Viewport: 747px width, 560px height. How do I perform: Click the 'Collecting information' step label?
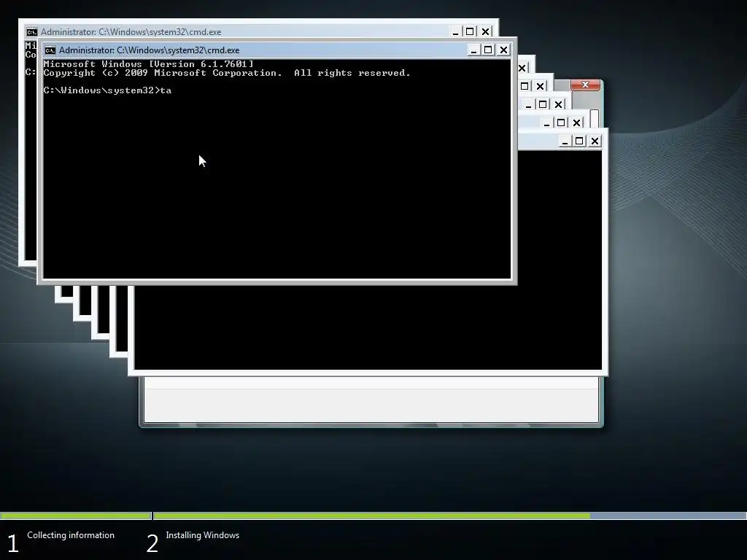point(71,535)
